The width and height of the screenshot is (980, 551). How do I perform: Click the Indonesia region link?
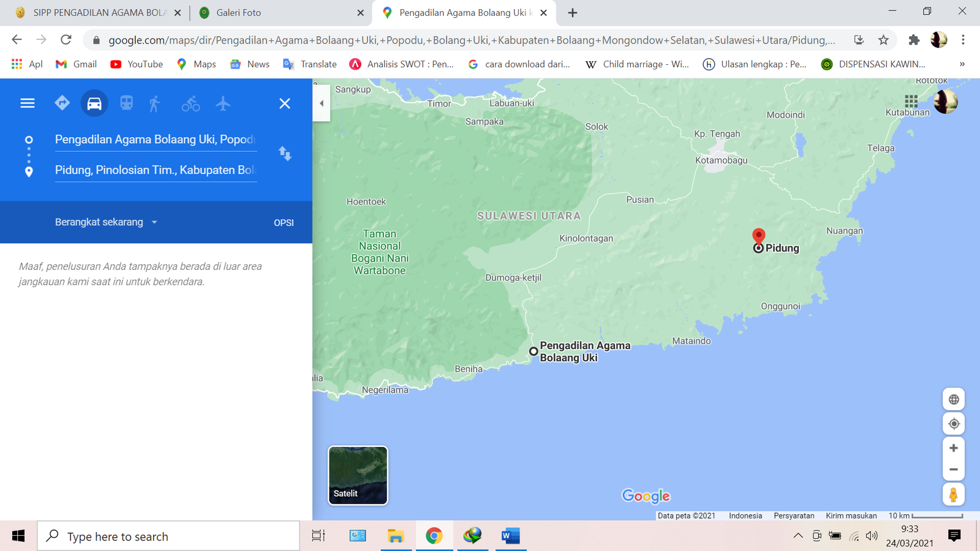pyautogui.click(x=745, y=515)
